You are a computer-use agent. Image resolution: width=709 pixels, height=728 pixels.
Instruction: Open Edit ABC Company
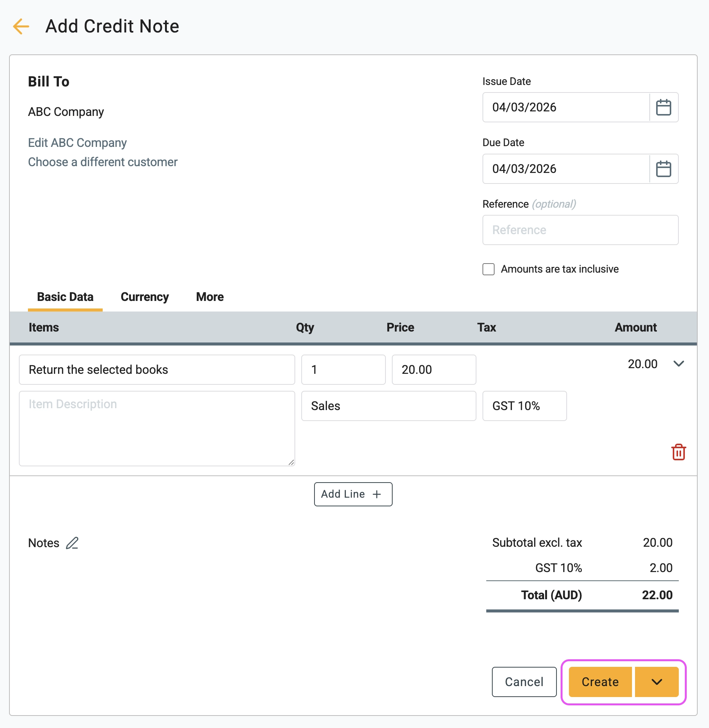[x=77, y=142]
